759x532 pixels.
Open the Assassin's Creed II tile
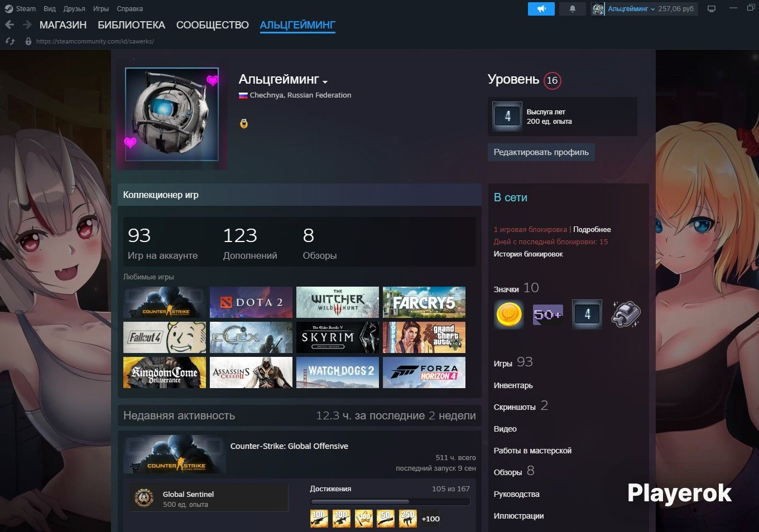[251, 373]
